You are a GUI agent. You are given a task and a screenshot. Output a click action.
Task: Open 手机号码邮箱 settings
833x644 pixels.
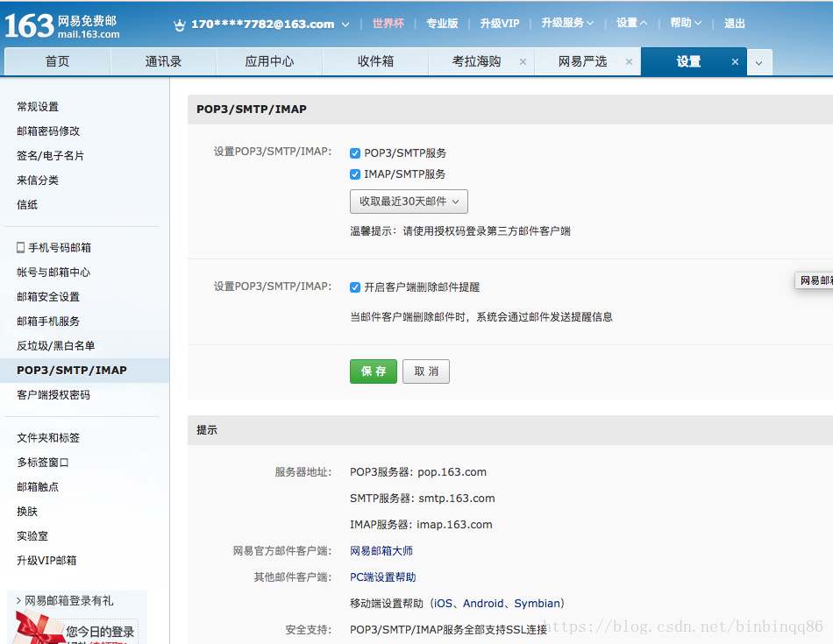60,247
